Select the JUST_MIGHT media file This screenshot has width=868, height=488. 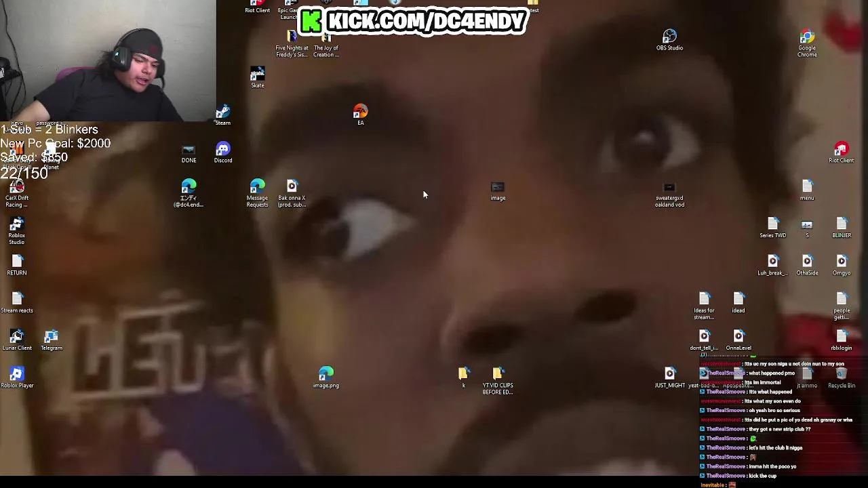point(669,378)
